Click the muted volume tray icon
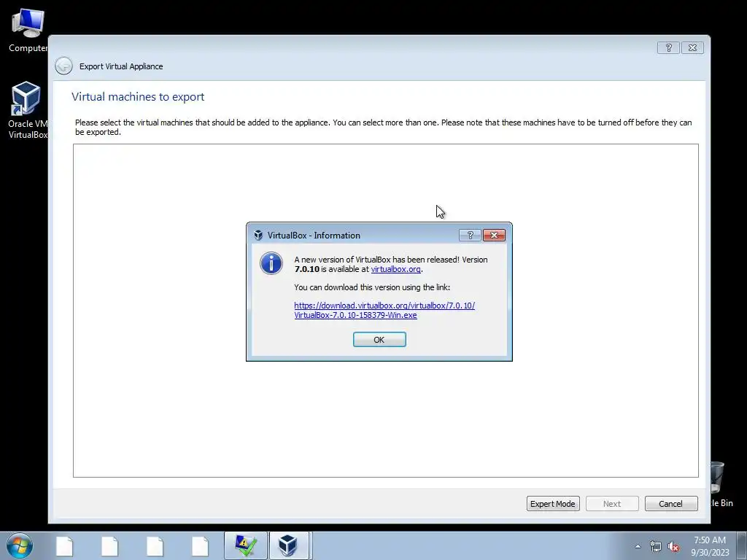This screenshot has height=560, width=747. [x=673, y=547]
